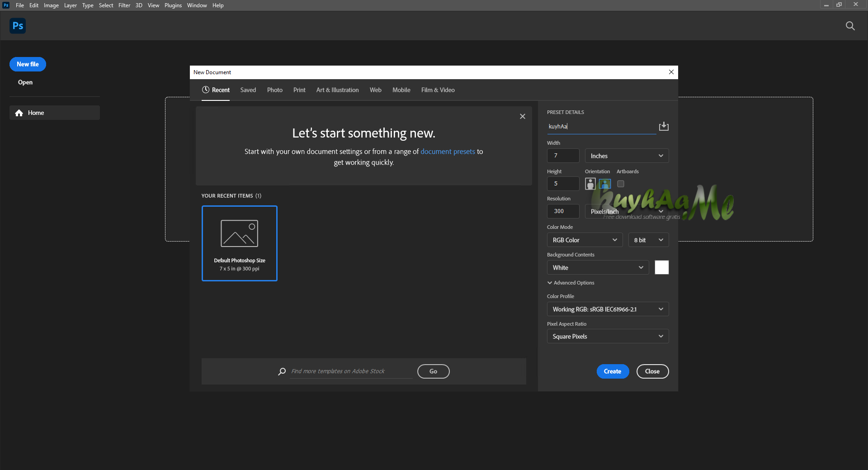
Task: Collapse the Advanced Options section
Action: tap(571, 283)
